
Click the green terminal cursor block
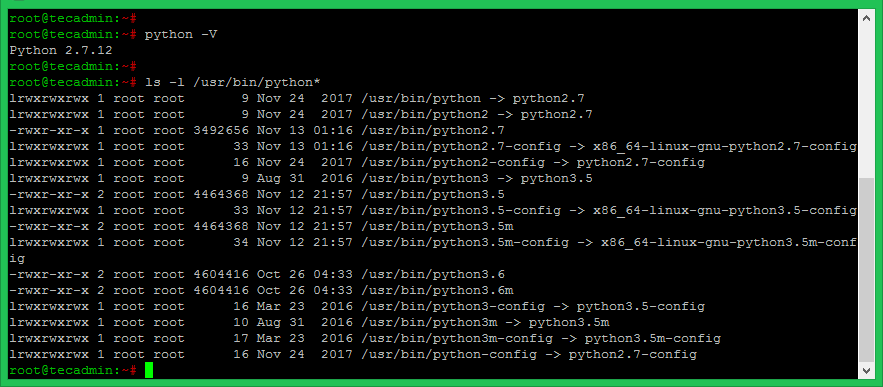149,371
